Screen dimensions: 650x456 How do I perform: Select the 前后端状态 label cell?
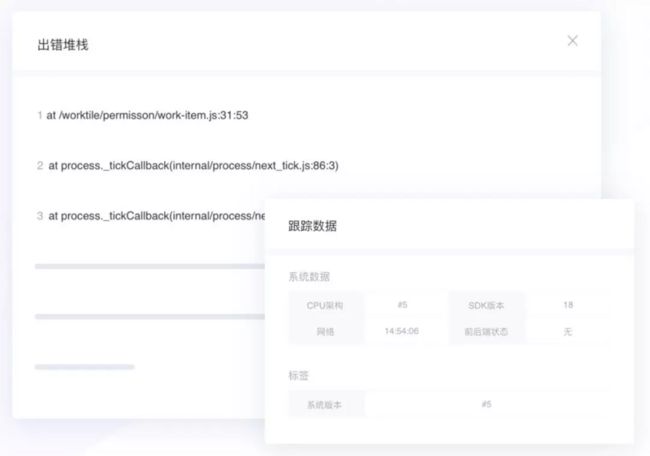pyautogui.click(x=486, y=331)
